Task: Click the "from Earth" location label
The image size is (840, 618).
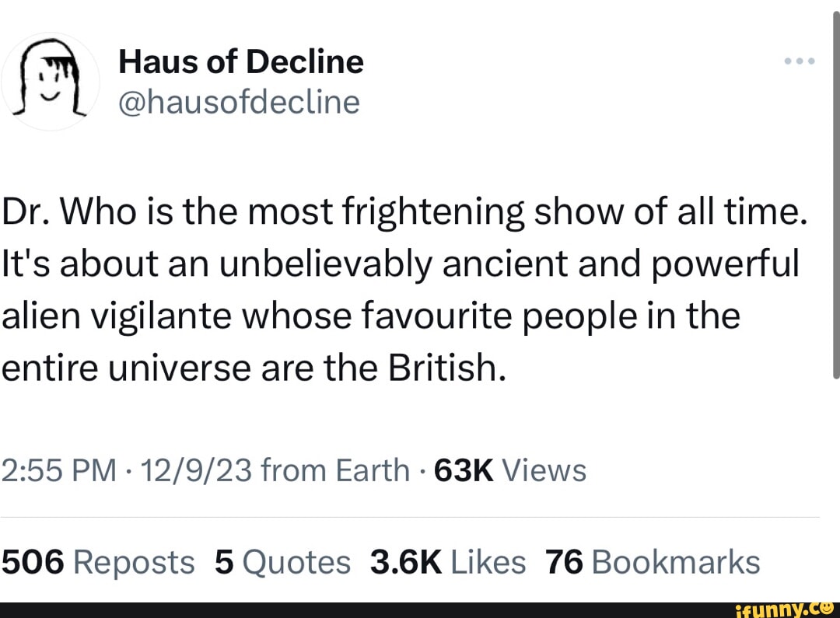Action: [x=336, y=470]
